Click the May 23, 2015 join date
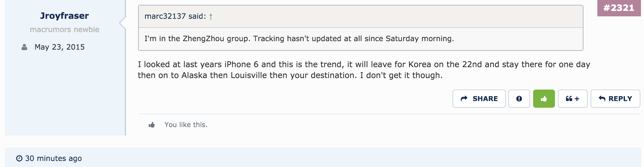This screenshot has width=644, height=167. (60, 47)
